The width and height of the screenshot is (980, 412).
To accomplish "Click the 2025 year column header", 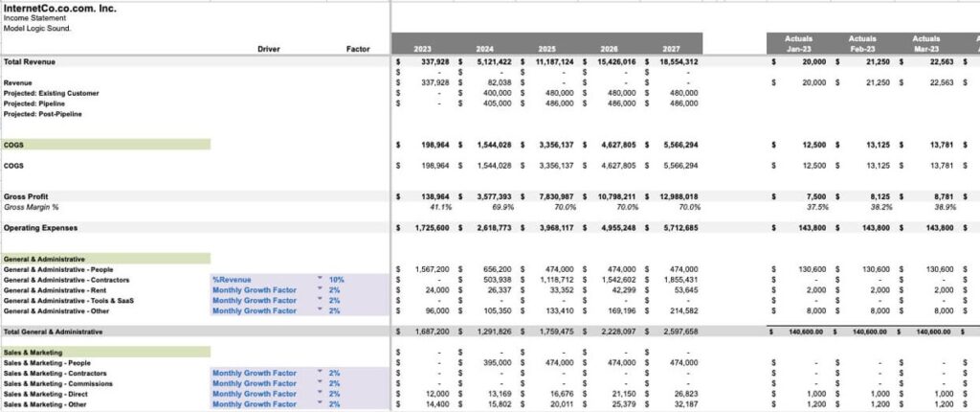I will (546, 49).
